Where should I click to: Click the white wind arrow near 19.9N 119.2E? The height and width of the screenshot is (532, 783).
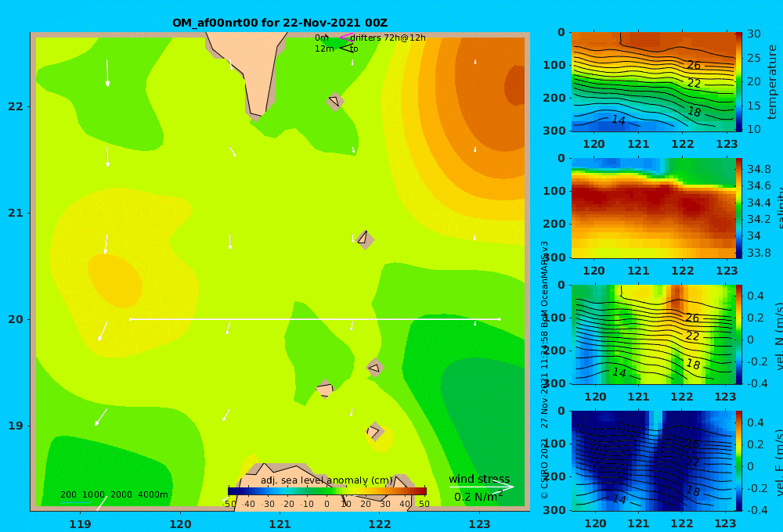coord(103,332)
